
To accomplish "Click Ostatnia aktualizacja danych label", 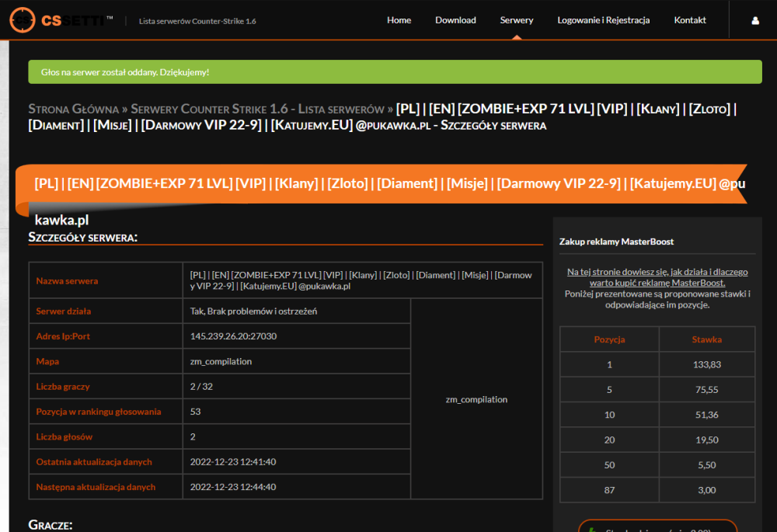I will click(94, 461).
